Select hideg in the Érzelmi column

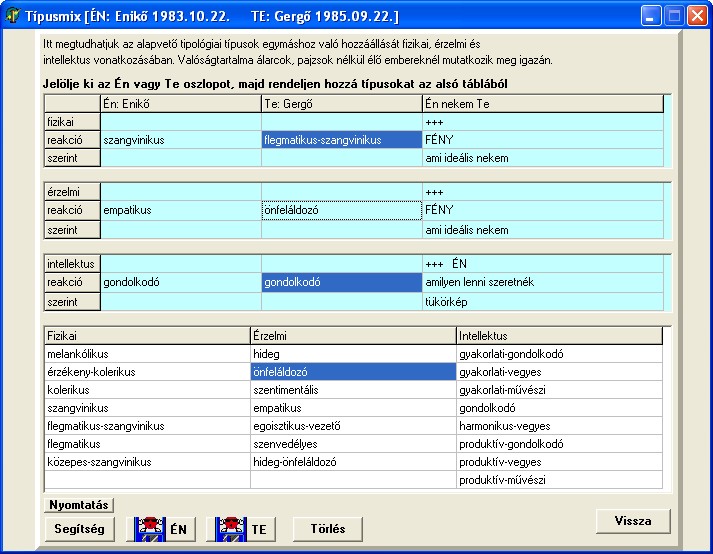click(x=353, y=354)
